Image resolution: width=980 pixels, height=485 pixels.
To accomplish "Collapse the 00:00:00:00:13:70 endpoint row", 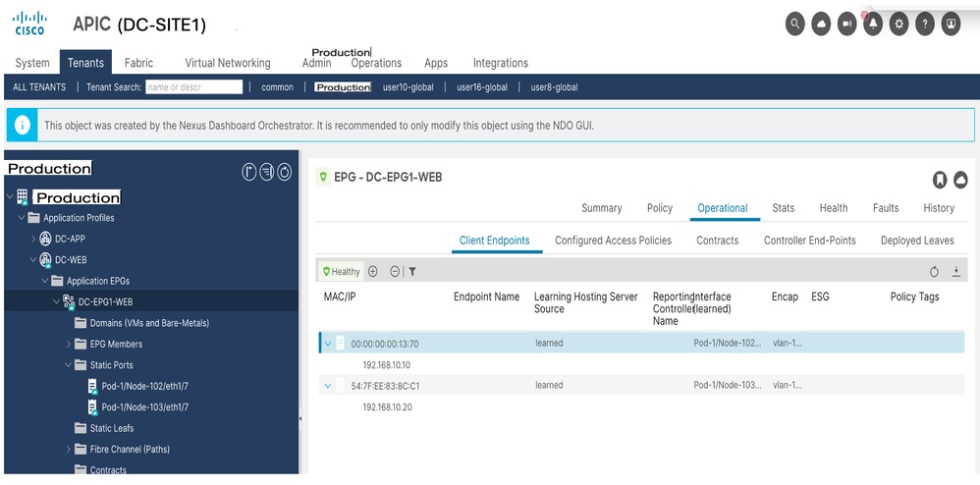I will [328, 343].
